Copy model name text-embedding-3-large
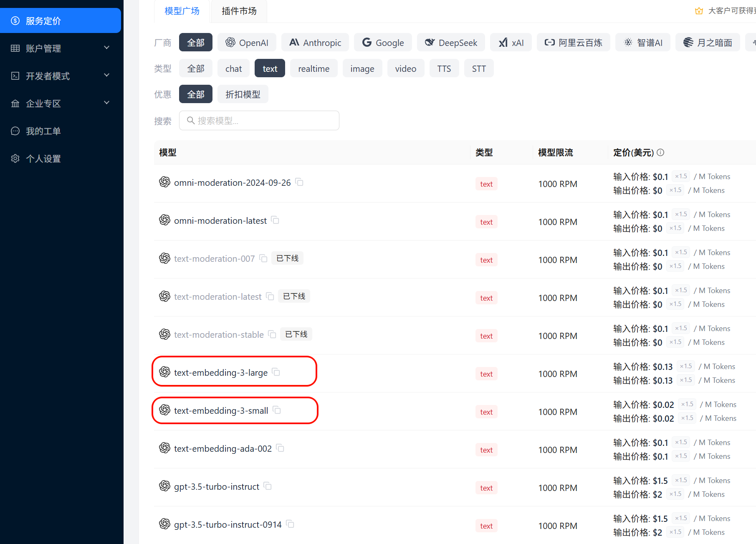The height and width of the screenshot is (544, 756). point(276,372)
